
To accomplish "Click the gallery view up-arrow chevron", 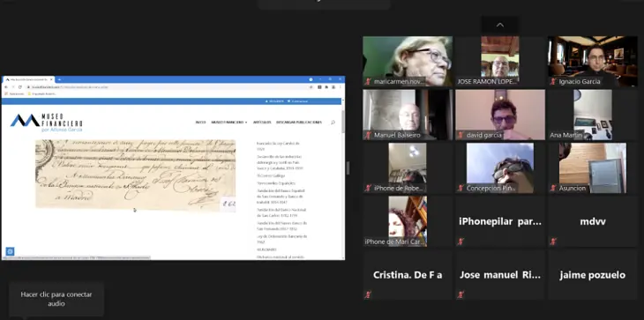I will click(x=500, y=25).
